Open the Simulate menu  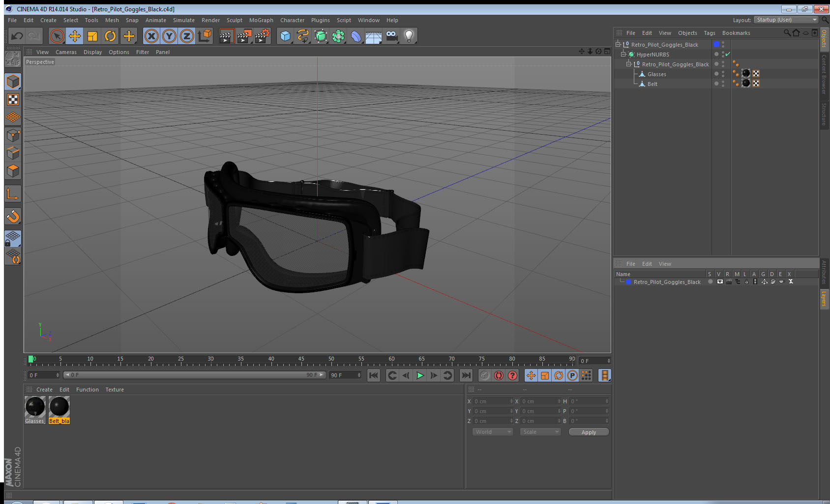click(184, 20)
